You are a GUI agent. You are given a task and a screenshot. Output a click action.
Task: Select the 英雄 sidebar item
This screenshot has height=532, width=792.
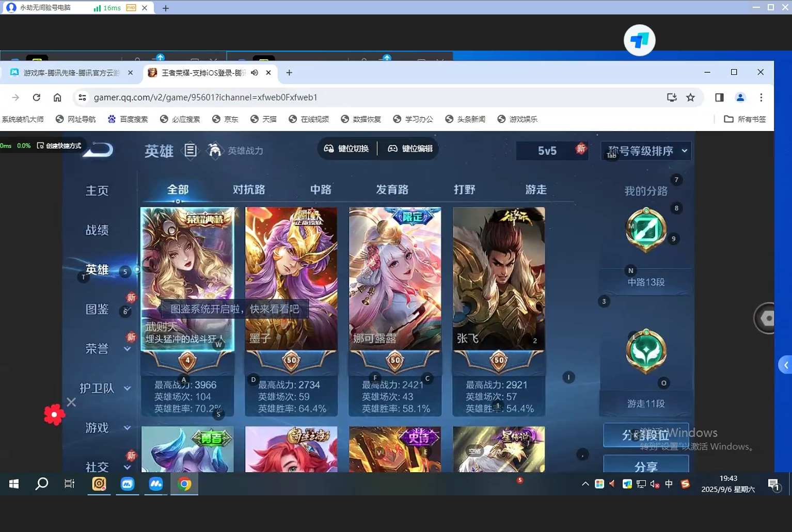pyautogui.click(x=97, y=269)
